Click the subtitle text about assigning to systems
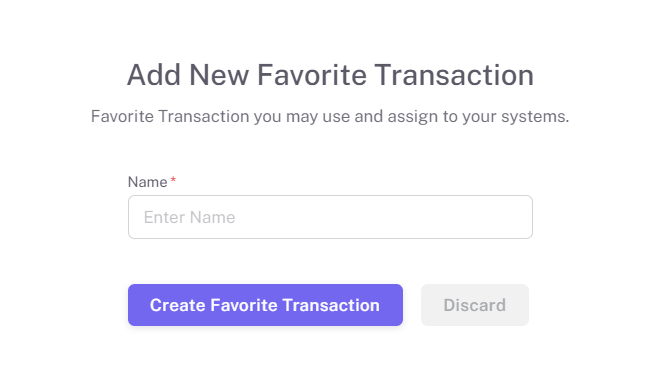The height and width of the screenshot is (371, 661). [330, 116]
